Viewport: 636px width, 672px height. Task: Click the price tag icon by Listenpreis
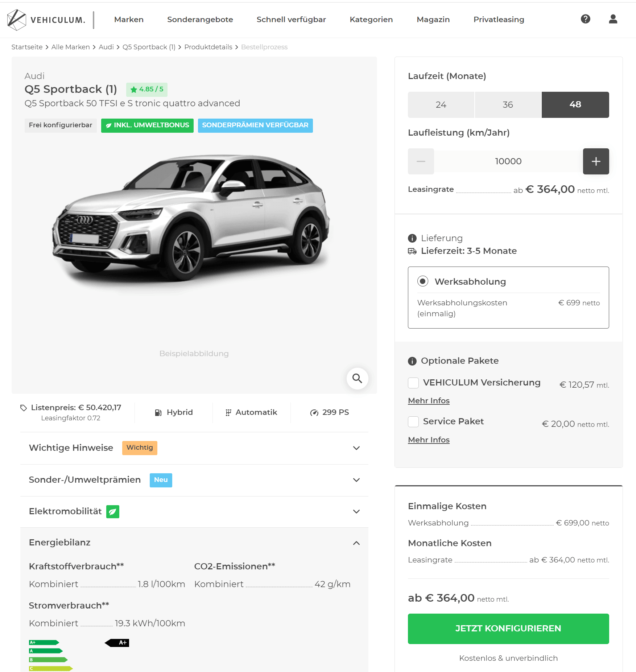click(x=24, y=408)
